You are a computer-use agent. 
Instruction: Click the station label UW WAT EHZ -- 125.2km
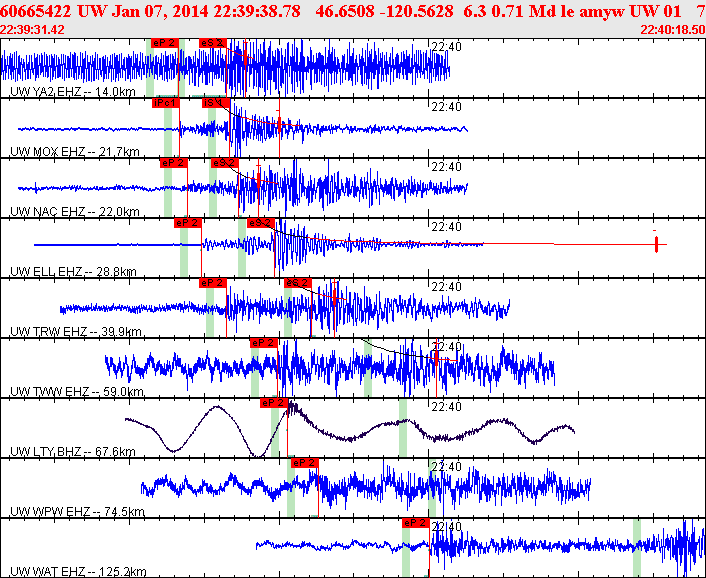click(x=78, y=572)
